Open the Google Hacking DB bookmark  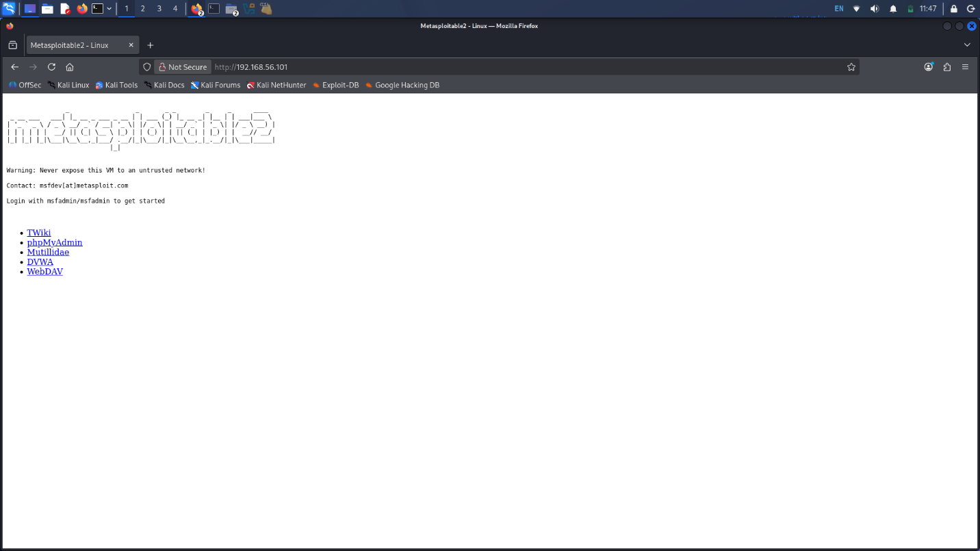(402, 85)
